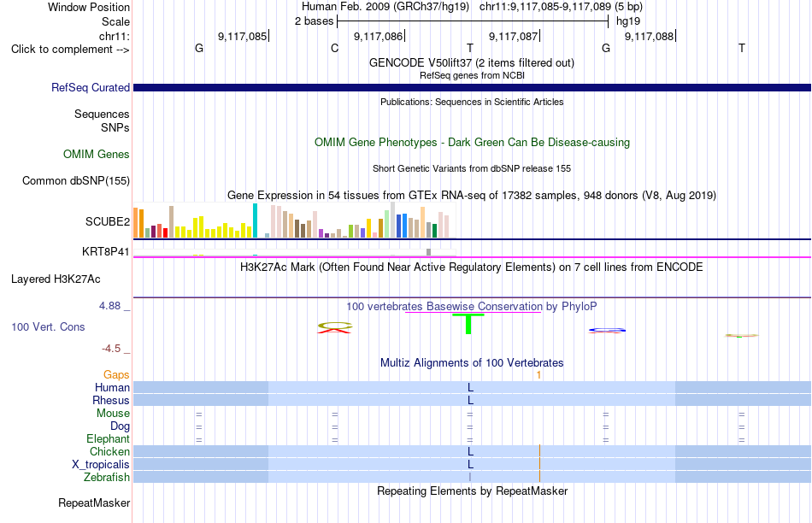Click the Sequences SNPs track label

coord(102,120)
